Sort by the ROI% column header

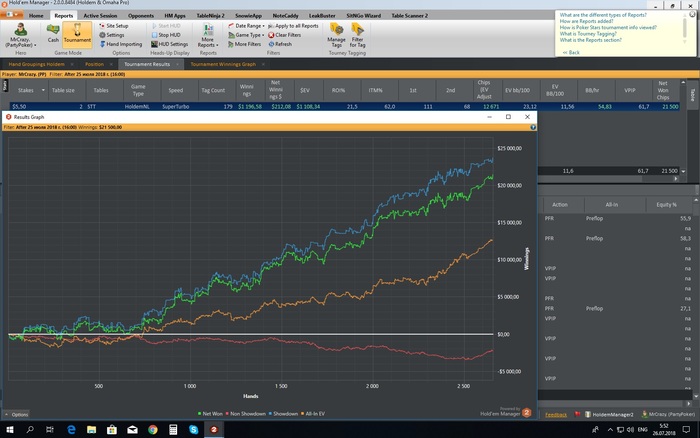click(338, 90)
